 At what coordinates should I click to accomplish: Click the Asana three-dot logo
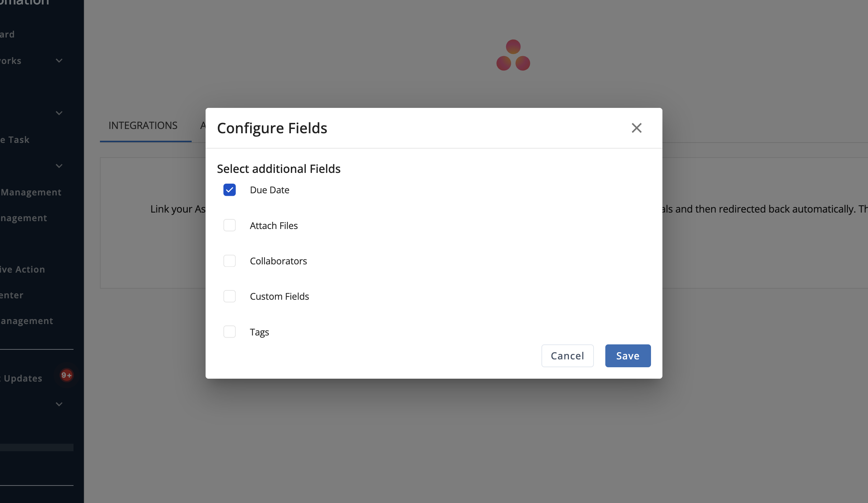point(513,55)
